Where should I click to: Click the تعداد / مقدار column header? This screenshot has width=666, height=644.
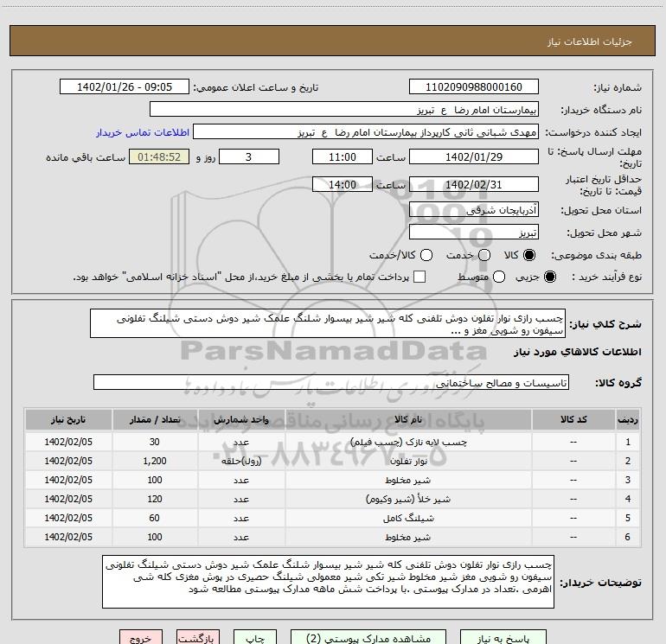pos(155,419)
